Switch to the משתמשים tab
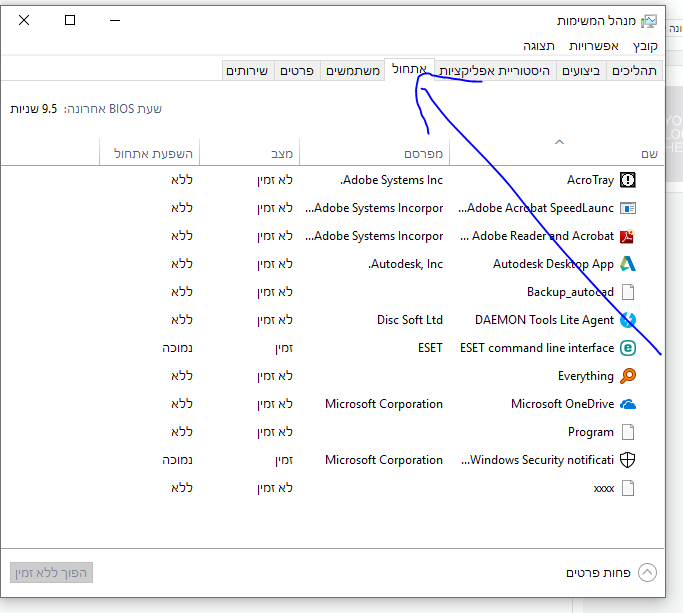The width and height of the screenshot is (683, 613). pos(353,71)
